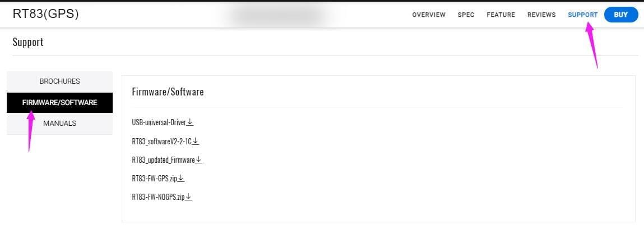Image resolution: width=644 pixels, height=242 pixels.
Task: Open the Feature section
Action: coord(501,15)
